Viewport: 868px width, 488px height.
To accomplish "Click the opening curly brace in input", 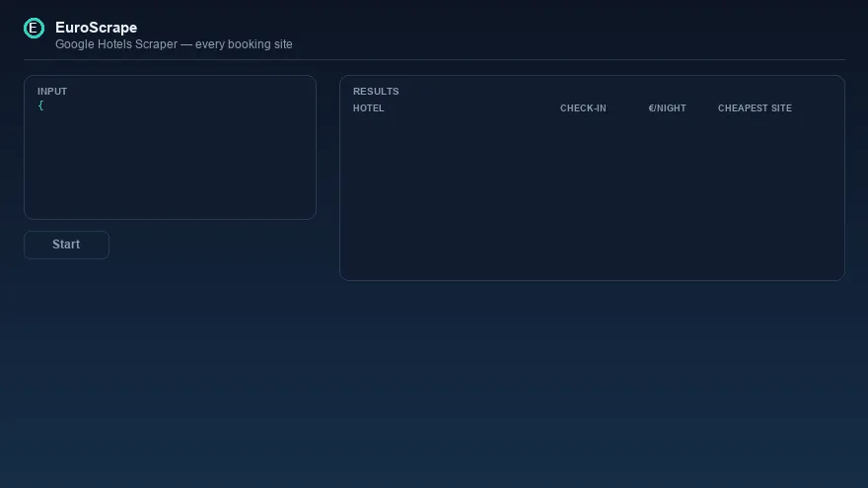I will (40, 105).
